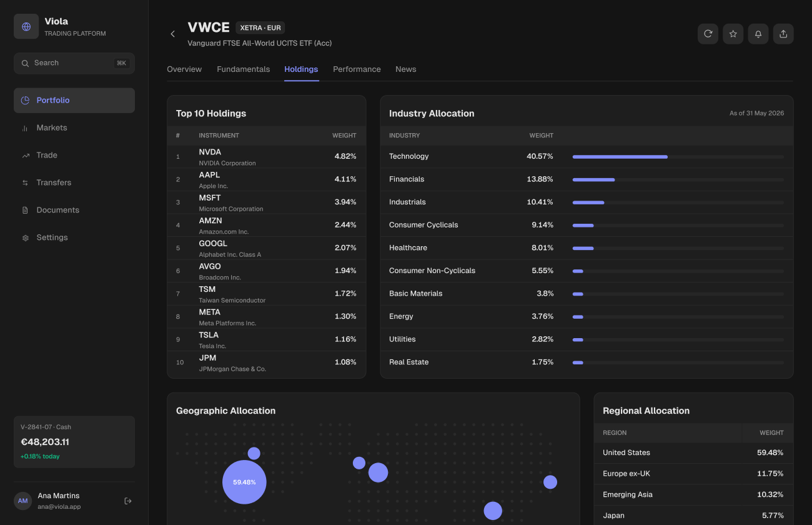This screenshot has width=812, height=525.
Task: Click the AM user avatar
Action: (x=23, y=501)
